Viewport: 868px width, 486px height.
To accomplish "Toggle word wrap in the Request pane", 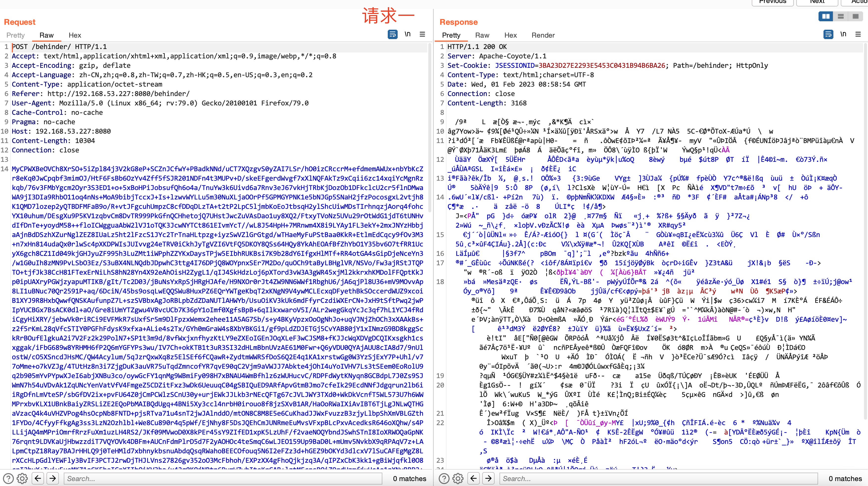I will click(392, 34).
